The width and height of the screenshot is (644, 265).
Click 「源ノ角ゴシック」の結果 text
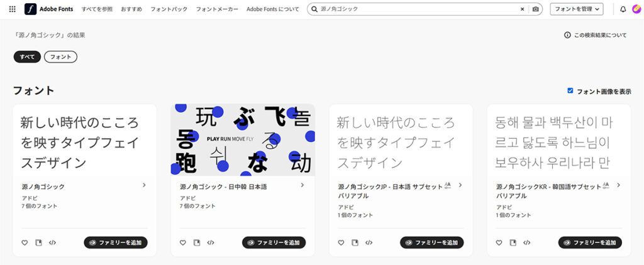(49, 35)
